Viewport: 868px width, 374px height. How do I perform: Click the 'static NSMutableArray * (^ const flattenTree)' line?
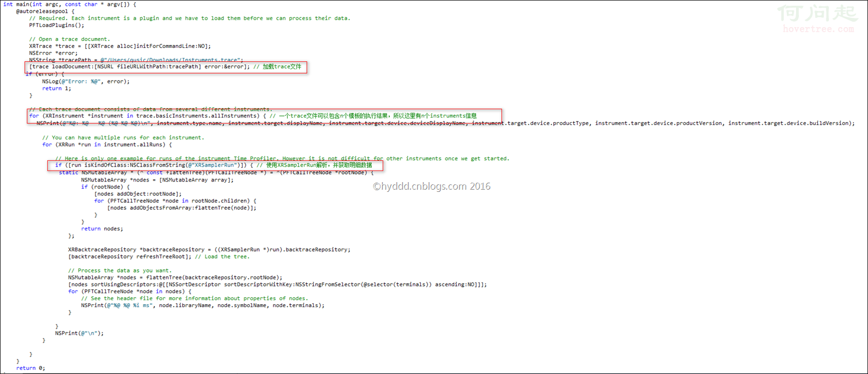pyautogui.click(x=217, y=172)
